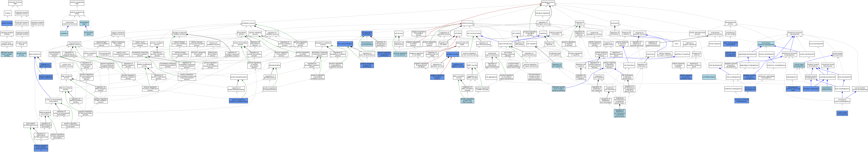
Task: Select the regulation of cell migration node
Action: tap(557, 65)
